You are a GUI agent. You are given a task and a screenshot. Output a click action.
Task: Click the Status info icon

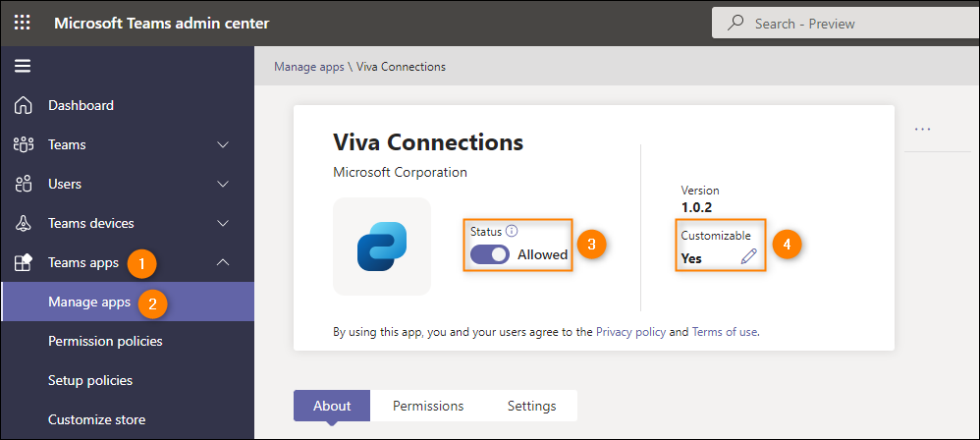point(512,231)
